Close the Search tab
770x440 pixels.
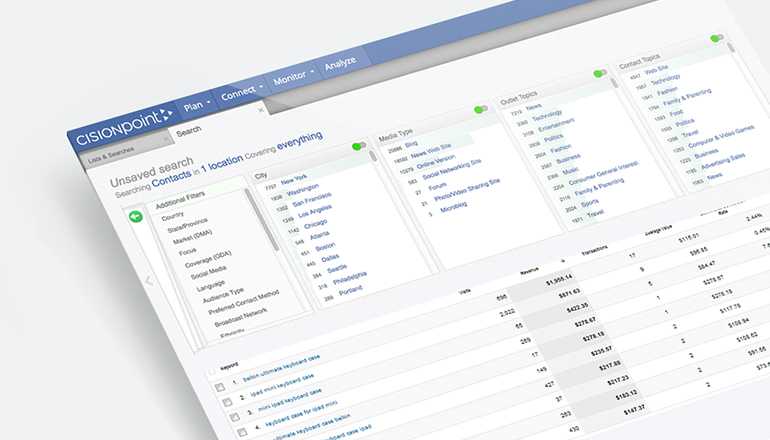pos(261,110)
